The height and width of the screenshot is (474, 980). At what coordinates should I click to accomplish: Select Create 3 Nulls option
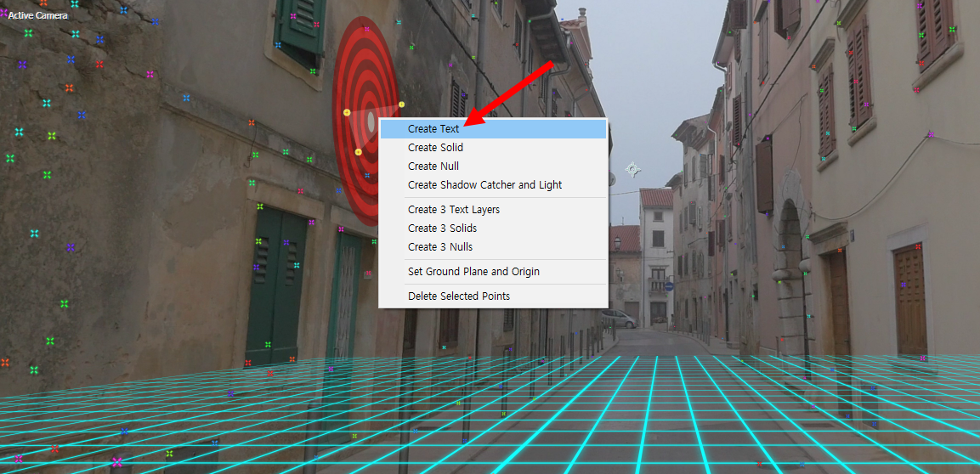[493, 246]
